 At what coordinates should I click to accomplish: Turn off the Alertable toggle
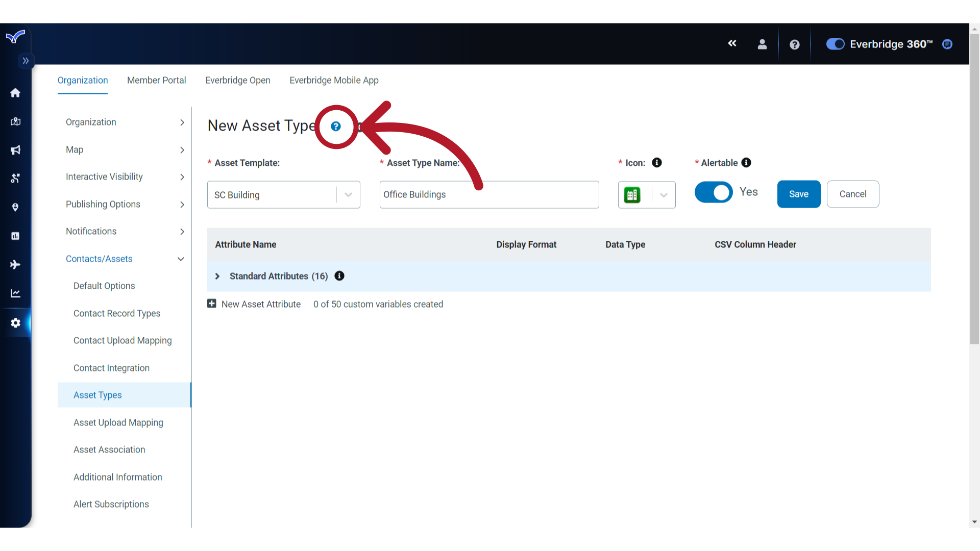click(714, 192)
